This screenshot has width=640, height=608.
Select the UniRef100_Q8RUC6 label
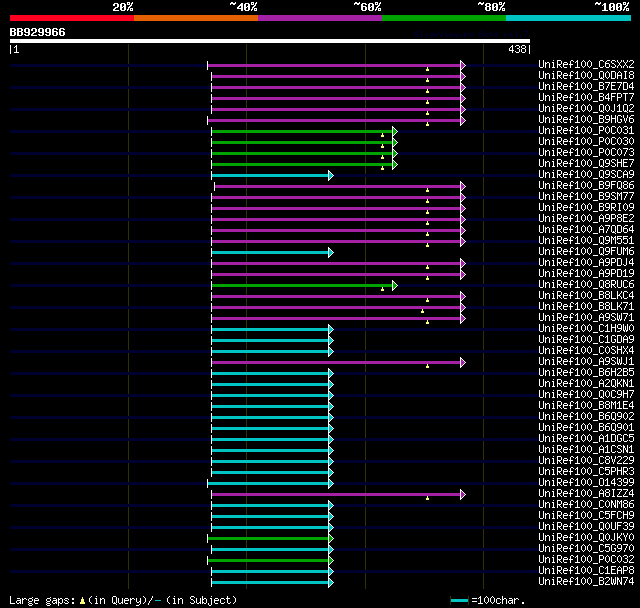[x=586, y=285]
